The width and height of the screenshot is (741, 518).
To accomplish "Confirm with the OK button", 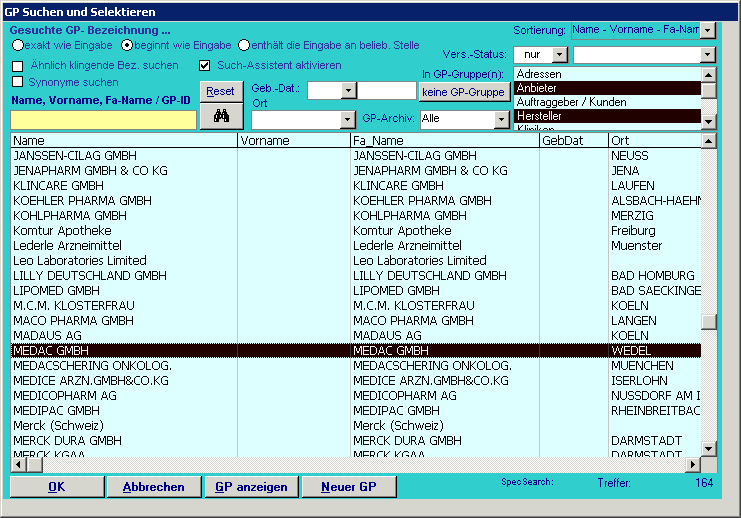I will pyautogui.click(x=57, y=487).
